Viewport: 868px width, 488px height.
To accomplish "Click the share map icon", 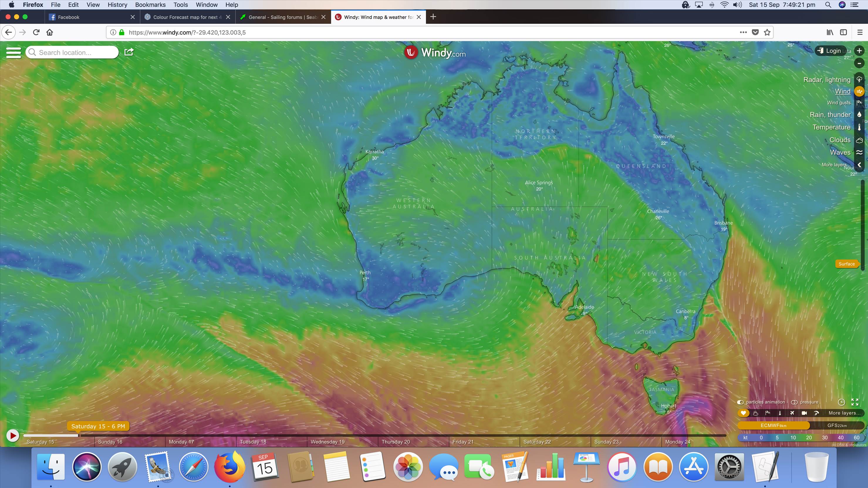I will [129, 52].
